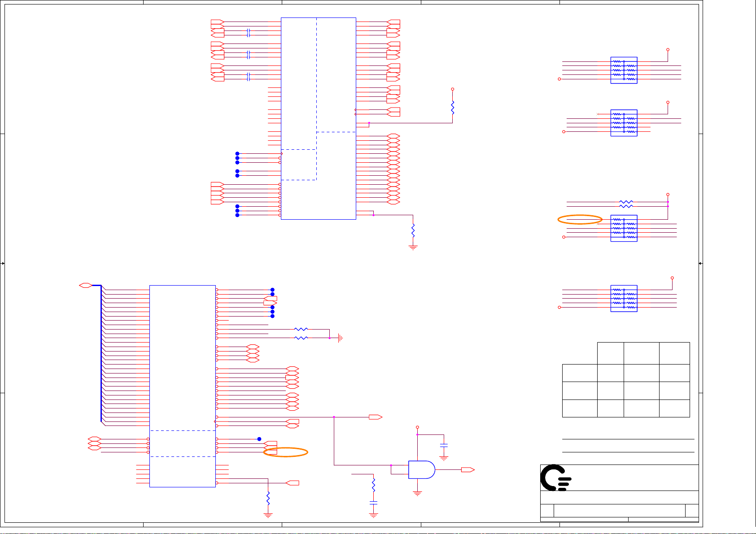The image size is (756, 534).
Task: Select the ground symbol under the decoupling capacitor
Action: (x=444, y=459)
